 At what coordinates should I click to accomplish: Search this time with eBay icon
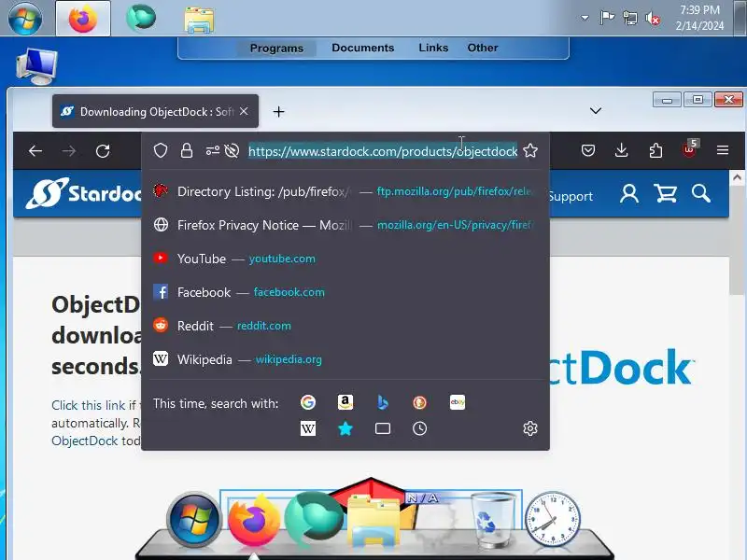458,402
